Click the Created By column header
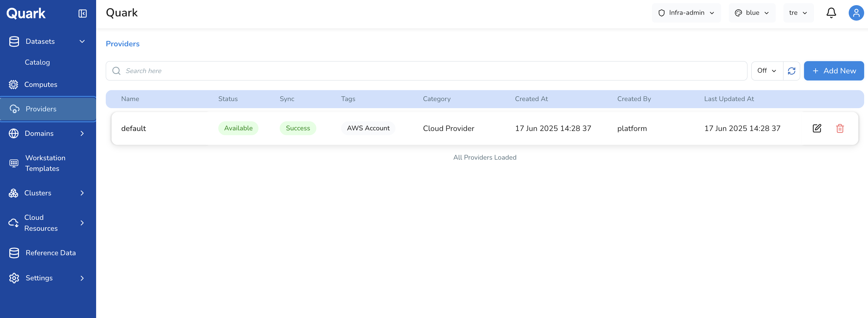The height and width of the screenshot is (318, 868). click(634, 99)
